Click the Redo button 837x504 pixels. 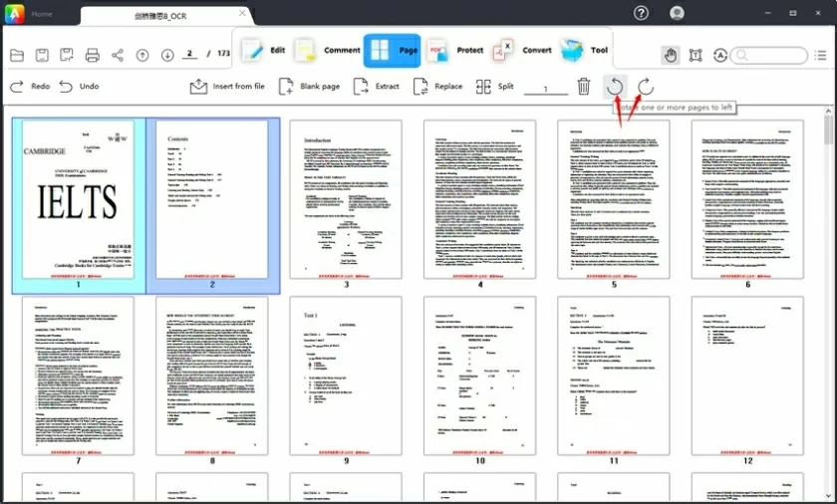click(31, 86)
